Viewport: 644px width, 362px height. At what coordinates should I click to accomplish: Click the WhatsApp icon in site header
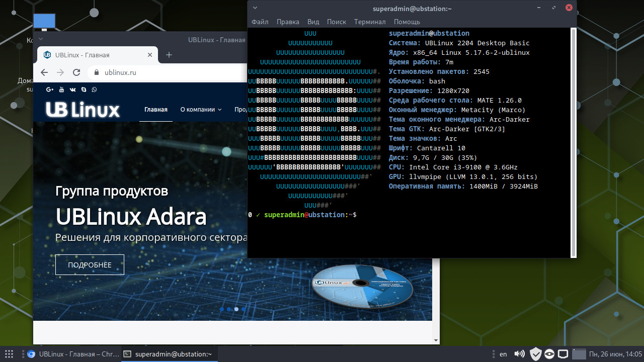(94, 89)
